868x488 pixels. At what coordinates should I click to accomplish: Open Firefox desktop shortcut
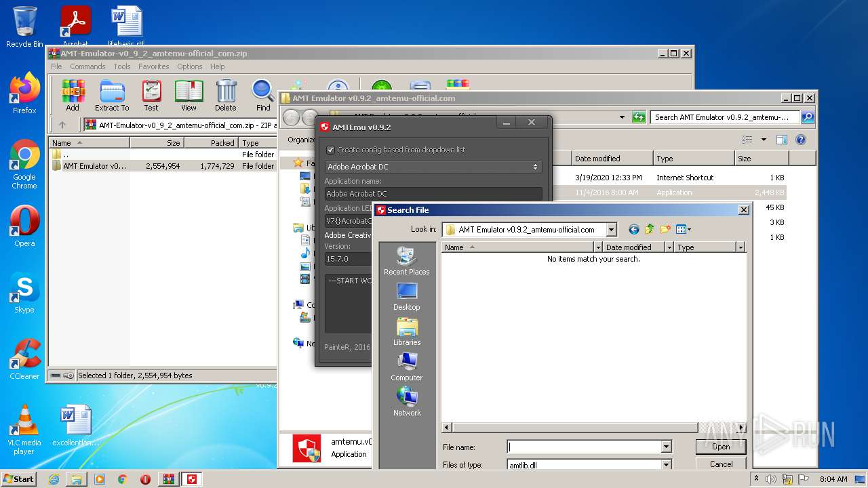tap(24, 94)
